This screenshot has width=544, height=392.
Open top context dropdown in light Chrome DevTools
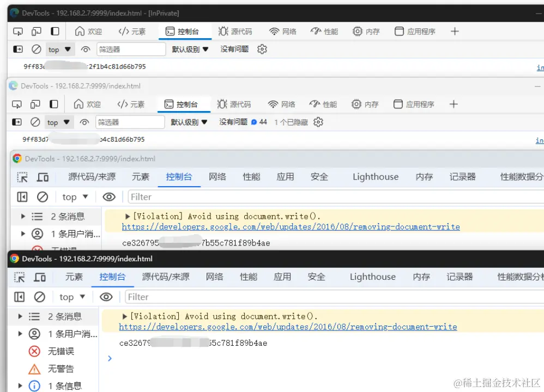75,197
